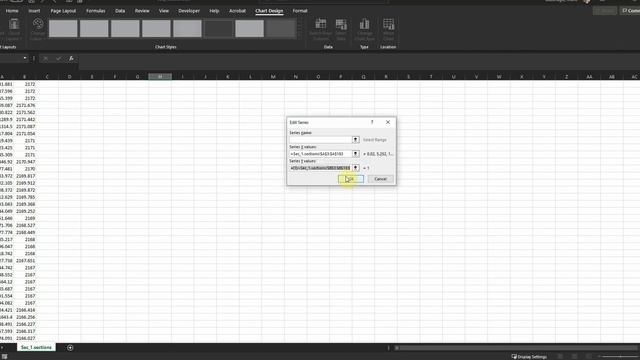This screenshot has height=360, width=640.
Task: Click the Insert Function fx icon
Action: point(71,58)
